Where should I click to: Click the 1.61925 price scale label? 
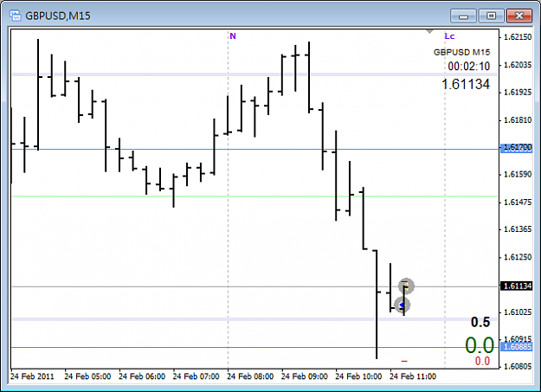518,92
